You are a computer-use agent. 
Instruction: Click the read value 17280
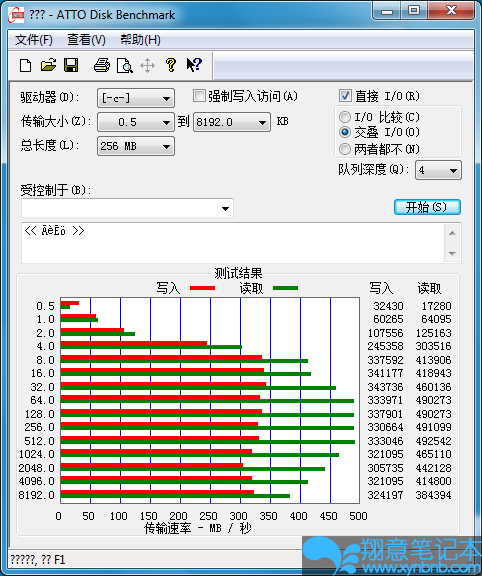pyautogui.click(x=436, y=306)
